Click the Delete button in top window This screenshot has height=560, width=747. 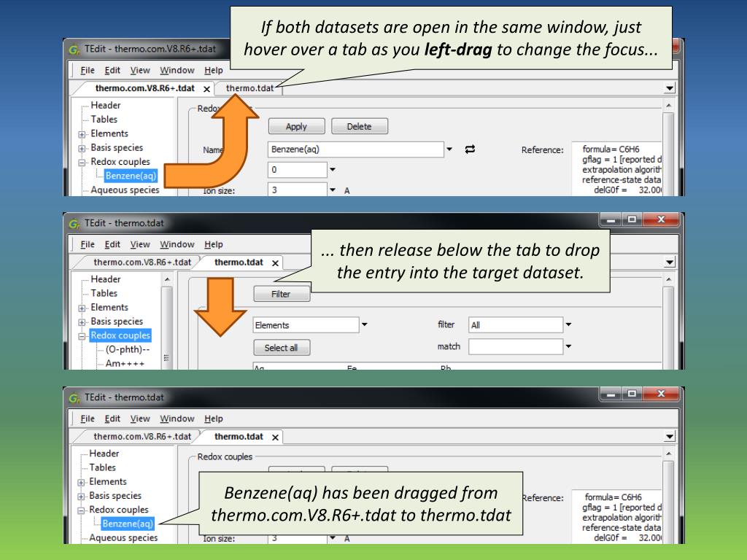[x=359, y=126]
